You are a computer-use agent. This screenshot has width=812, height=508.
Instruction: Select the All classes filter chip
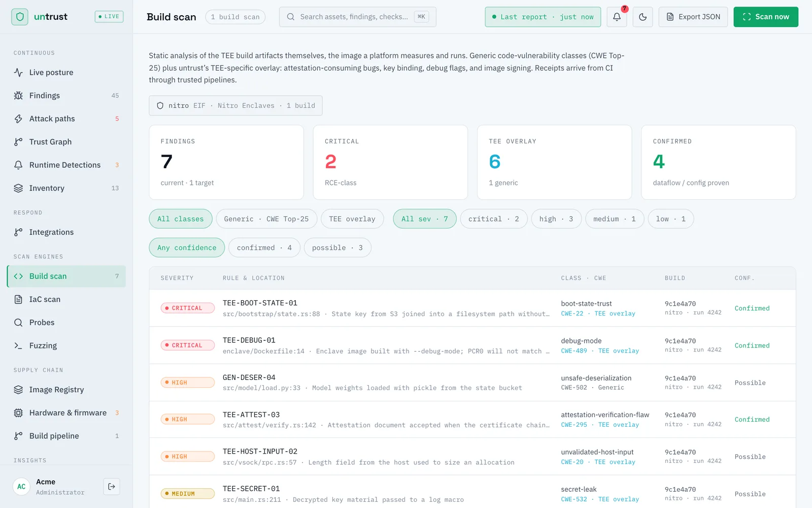pyautogui.click(x=181, y=219)
